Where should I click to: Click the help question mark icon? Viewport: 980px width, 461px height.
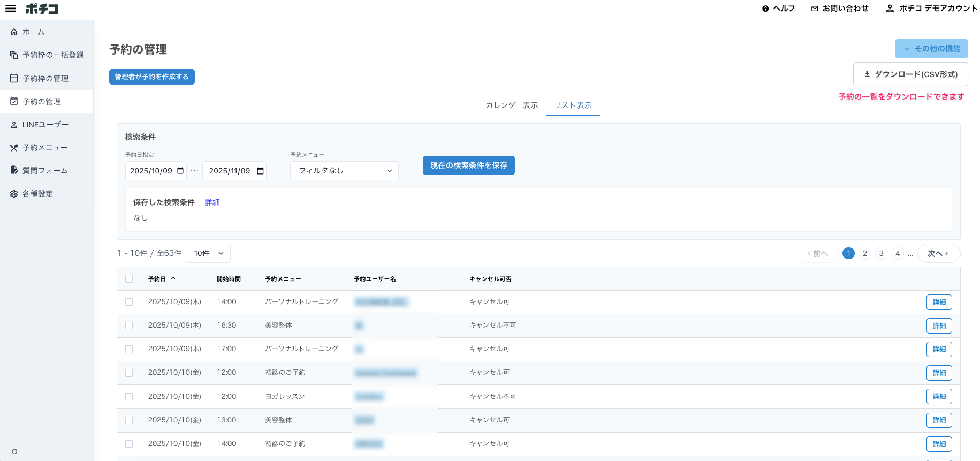click(765, 9)
